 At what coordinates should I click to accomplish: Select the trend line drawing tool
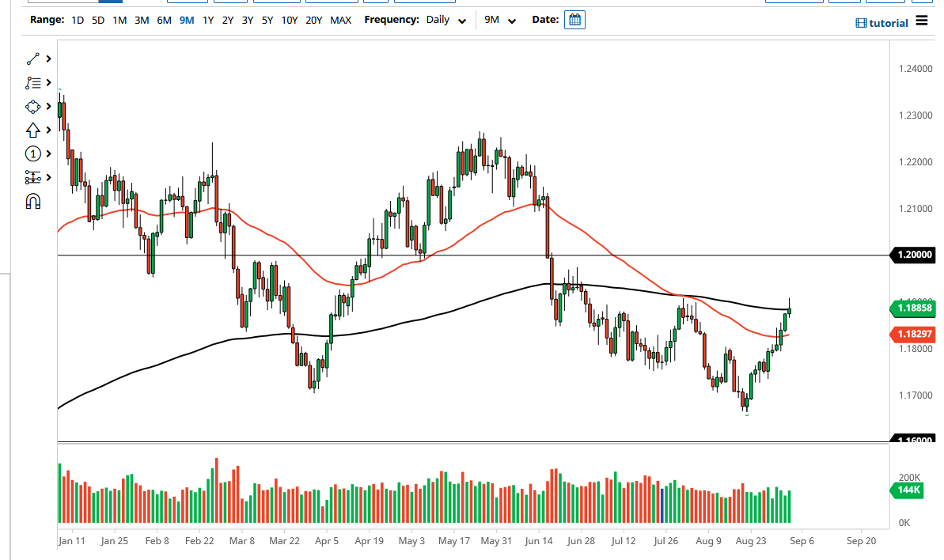tap(32, 59)
